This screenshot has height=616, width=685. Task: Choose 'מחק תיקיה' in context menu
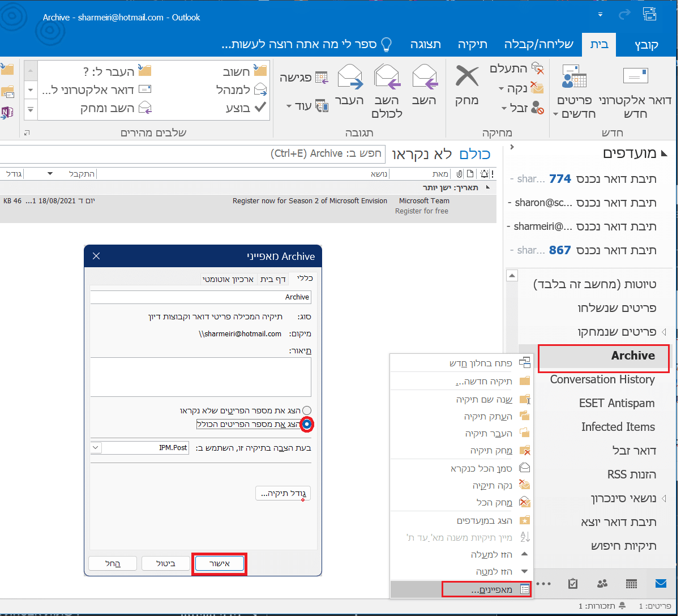[461, 451]
